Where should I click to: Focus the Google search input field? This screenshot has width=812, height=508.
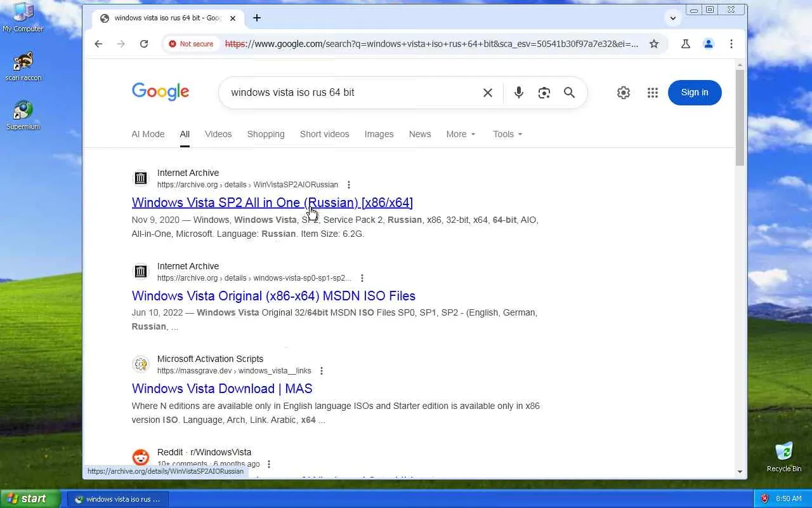click(x=351, y=93)
